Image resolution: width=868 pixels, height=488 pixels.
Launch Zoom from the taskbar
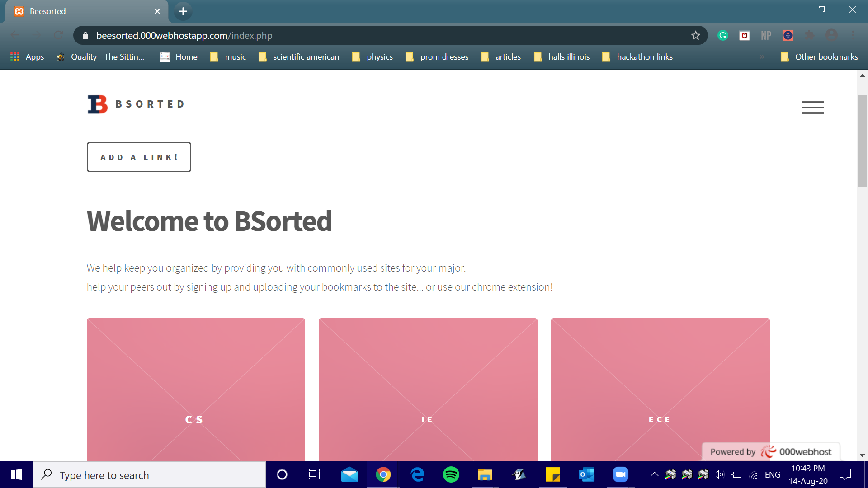[x=620, y=474]
